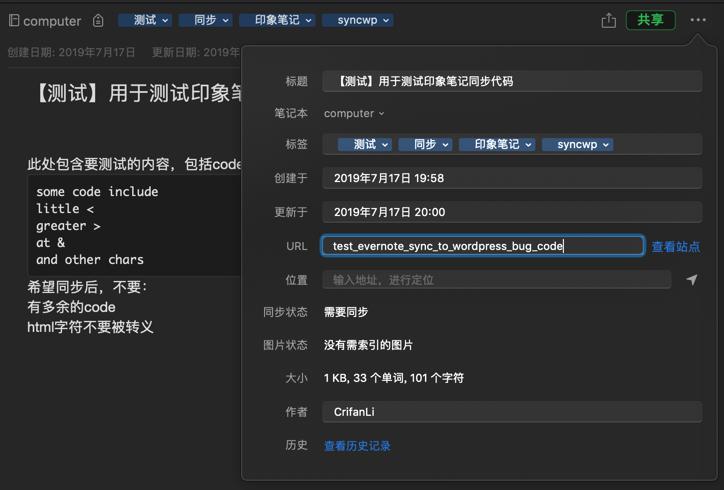This screenshot has width=724, height=490.
Task: Click the text 有多余的code
Action: point(71,307)
